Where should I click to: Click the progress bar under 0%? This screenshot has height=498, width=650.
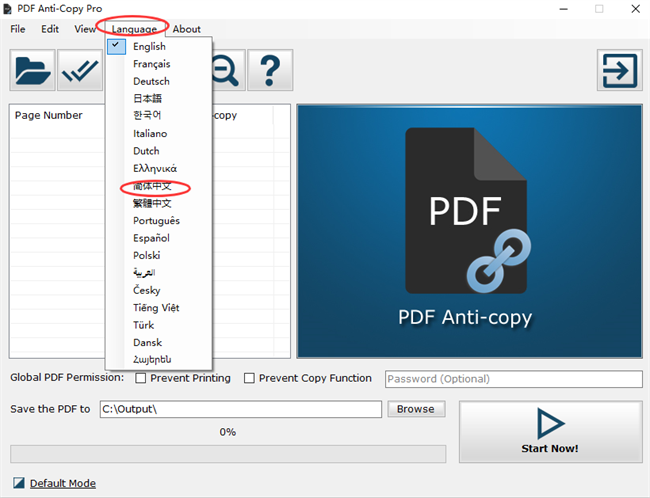pyautogui.click(x=228, y=454)
